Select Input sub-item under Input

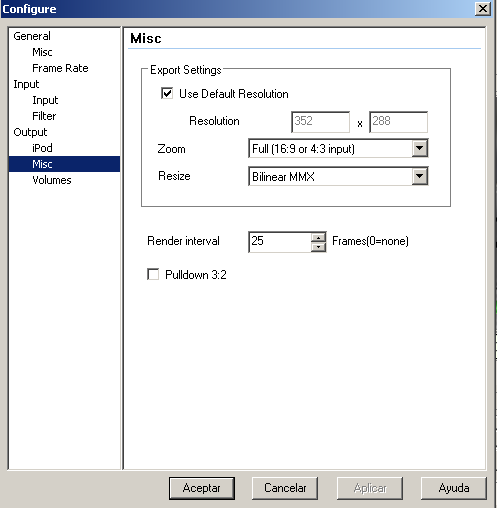pos(45,100)
